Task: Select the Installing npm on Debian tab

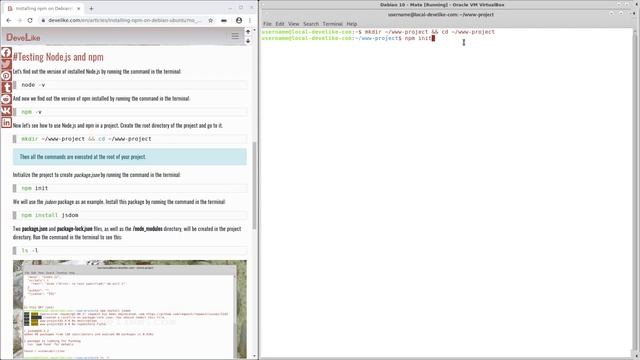Action: 43,8
